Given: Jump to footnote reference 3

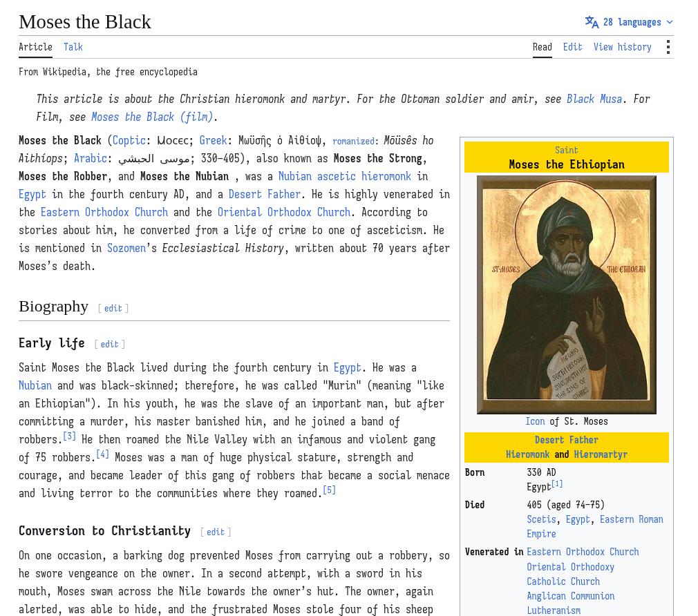Looking at the screenshot, I should [x=69, y=436].
